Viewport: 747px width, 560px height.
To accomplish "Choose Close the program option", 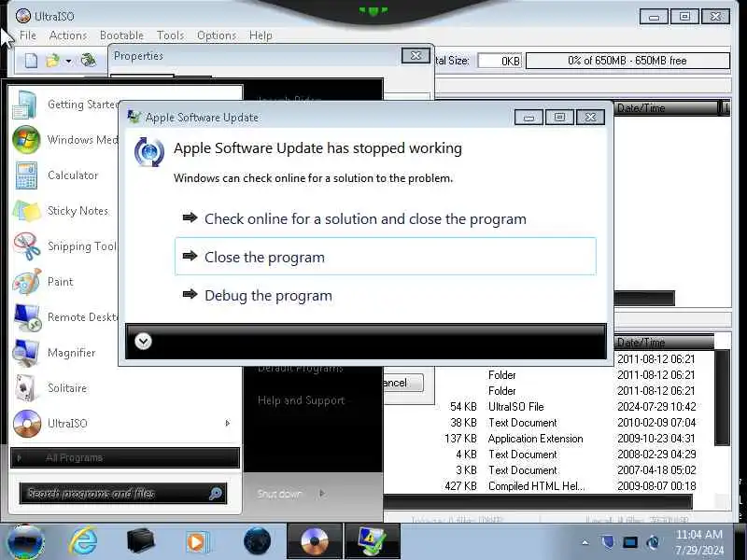I will click(x=385, y=257).
